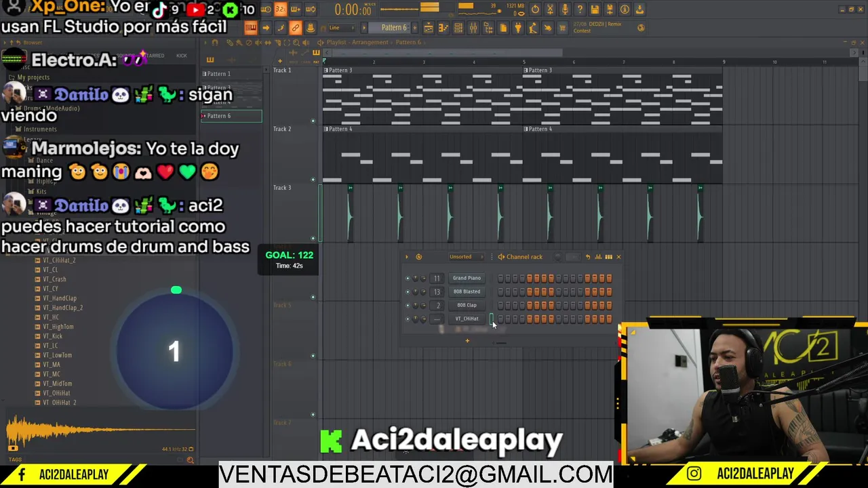
Task: Select VT_Crash sample in browser
Action: (55, 279)
